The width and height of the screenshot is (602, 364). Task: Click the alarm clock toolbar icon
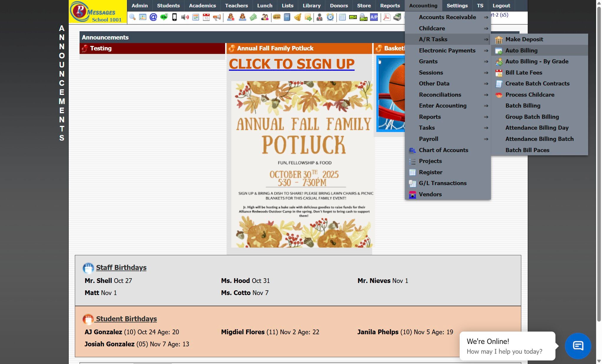330,17
